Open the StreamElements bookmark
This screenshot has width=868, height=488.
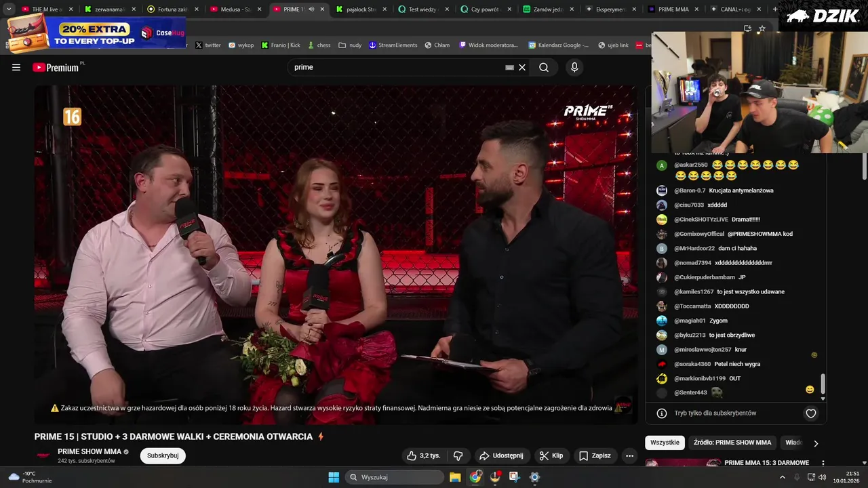coord(393,45)
